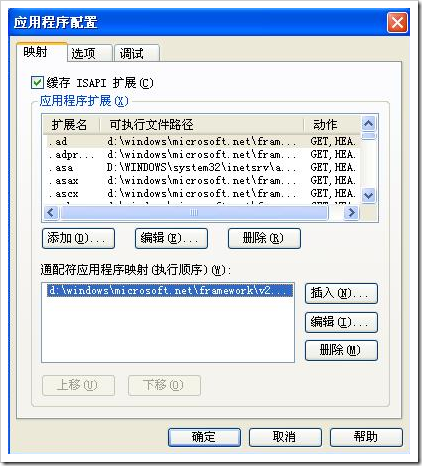
Task: Click the D:\WINDOWS\system32\inetsrv path cell
Action: tap(202, 167)
